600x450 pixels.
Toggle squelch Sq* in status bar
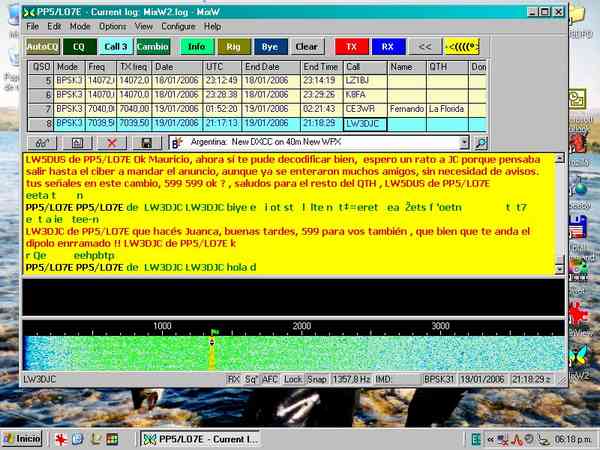[251, 380]
